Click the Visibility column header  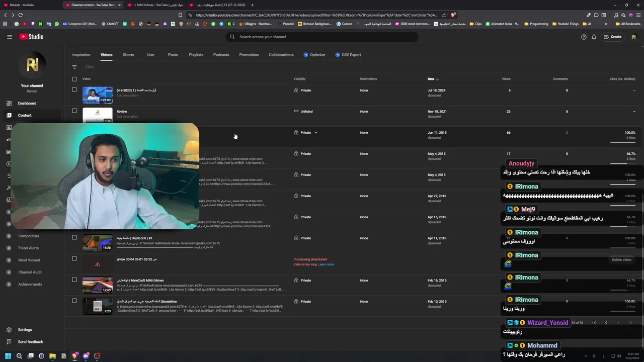299,79
